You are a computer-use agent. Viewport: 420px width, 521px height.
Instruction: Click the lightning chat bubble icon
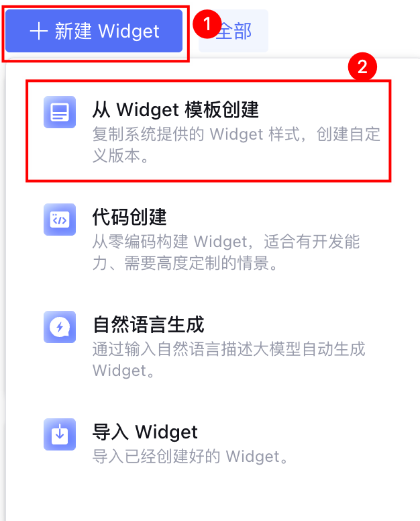coord(60,327)
